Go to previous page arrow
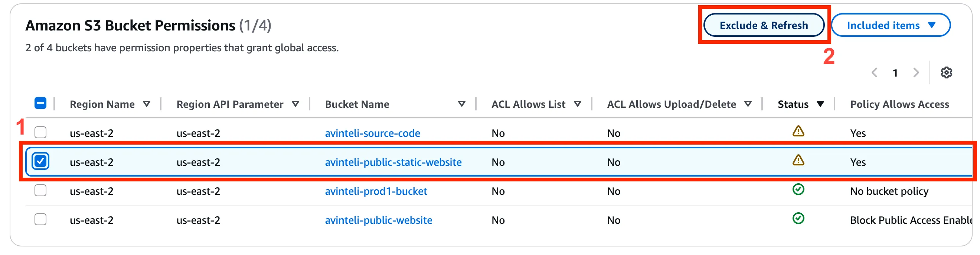980x255 pixels. 874,72
